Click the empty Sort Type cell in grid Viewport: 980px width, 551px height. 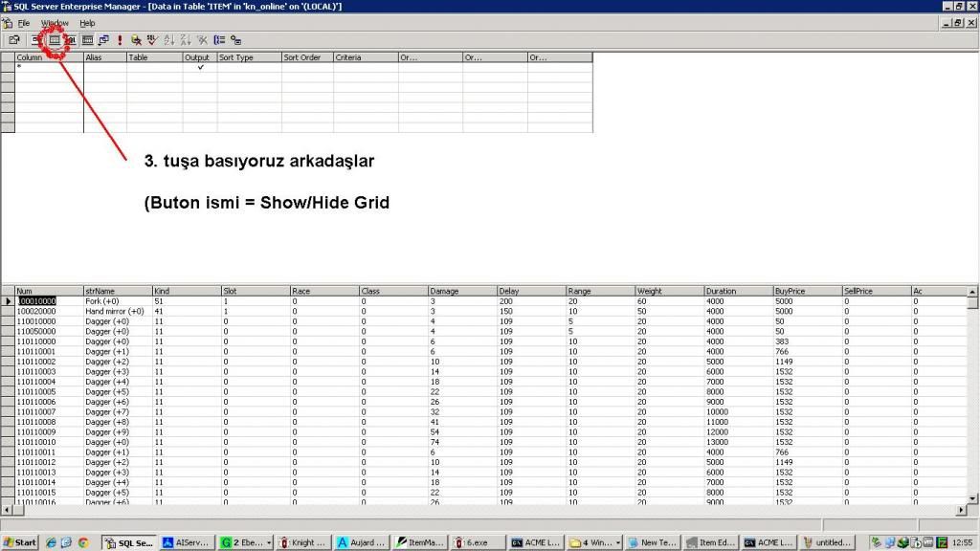click(249, 67)
